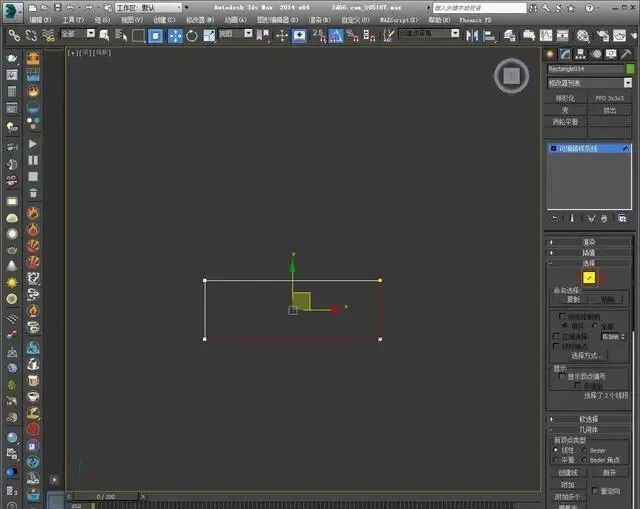Click the teapot icon atop left toolbar
This screenshot has width=640, height=509.
[x=12, y=58]
